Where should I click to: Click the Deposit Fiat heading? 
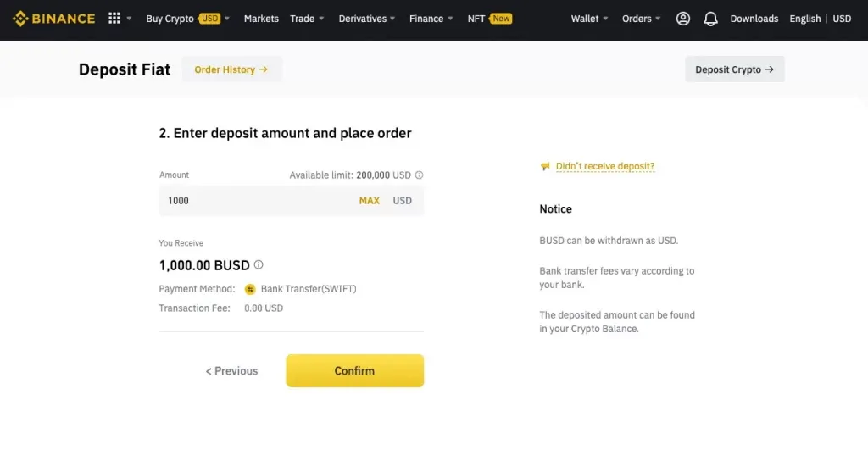click(x=125, y=69)
